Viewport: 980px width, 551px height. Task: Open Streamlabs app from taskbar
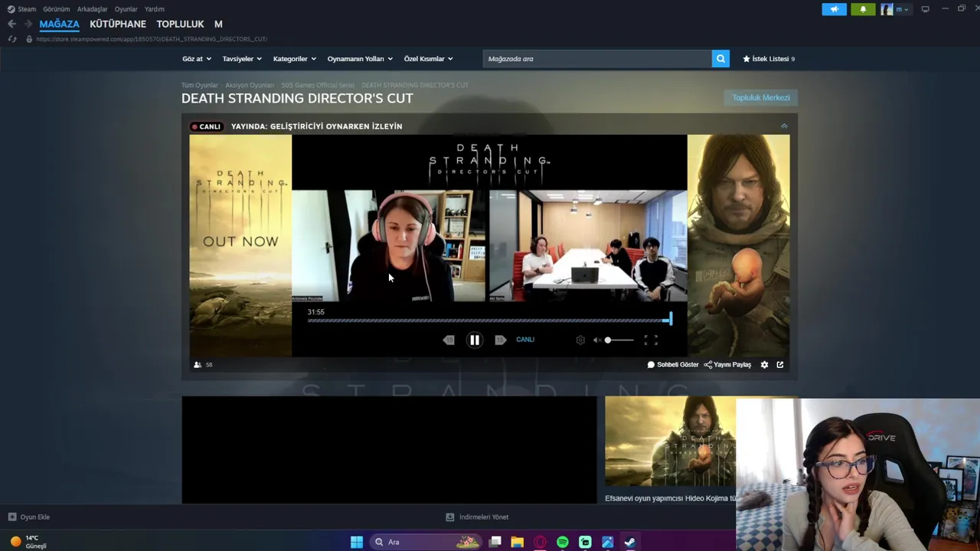pos(585,542)
